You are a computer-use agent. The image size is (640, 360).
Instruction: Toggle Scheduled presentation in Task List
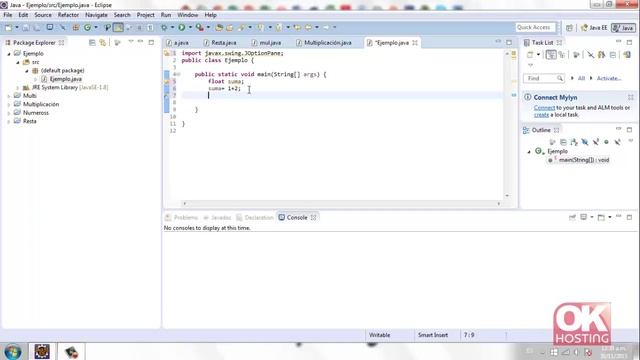[562, 55]
